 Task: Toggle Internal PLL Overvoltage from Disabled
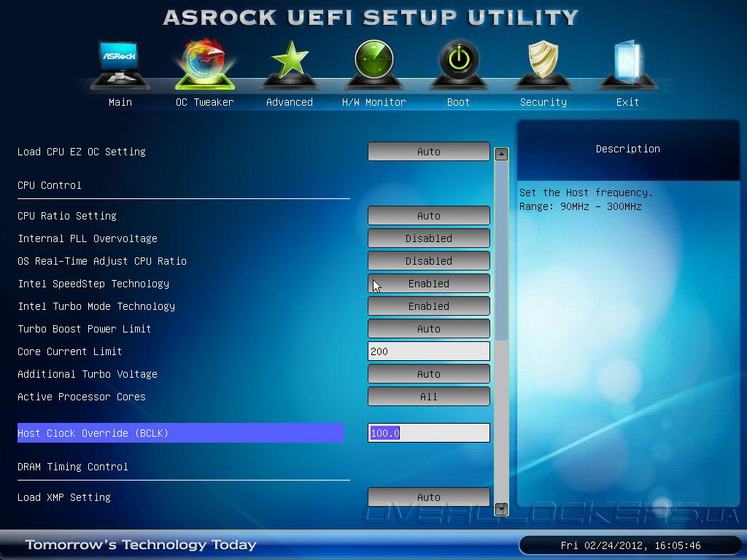click(x=429, y=238)
